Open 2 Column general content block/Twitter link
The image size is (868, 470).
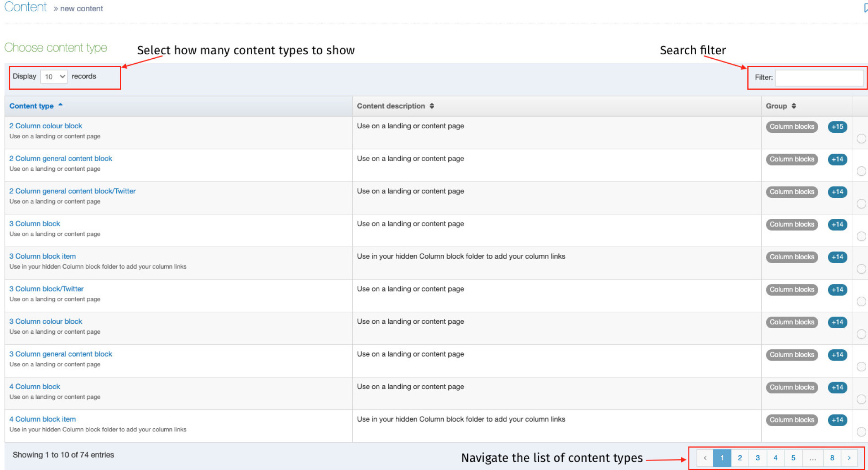click(x=72, y=191)
